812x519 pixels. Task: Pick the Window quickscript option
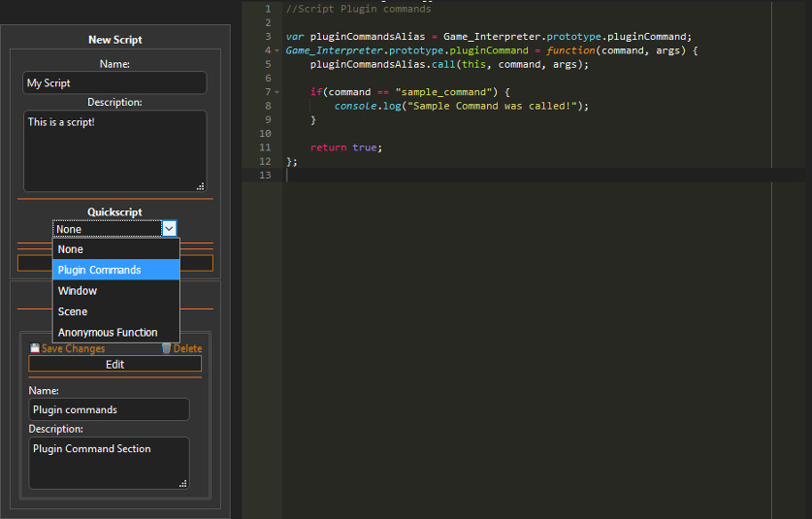click(115, 291)
